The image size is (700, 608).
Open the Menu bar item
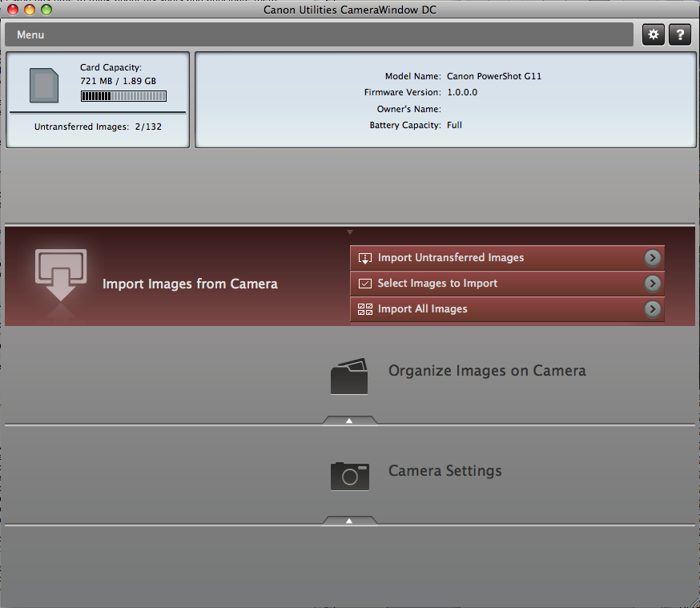[x=30, y=34]
